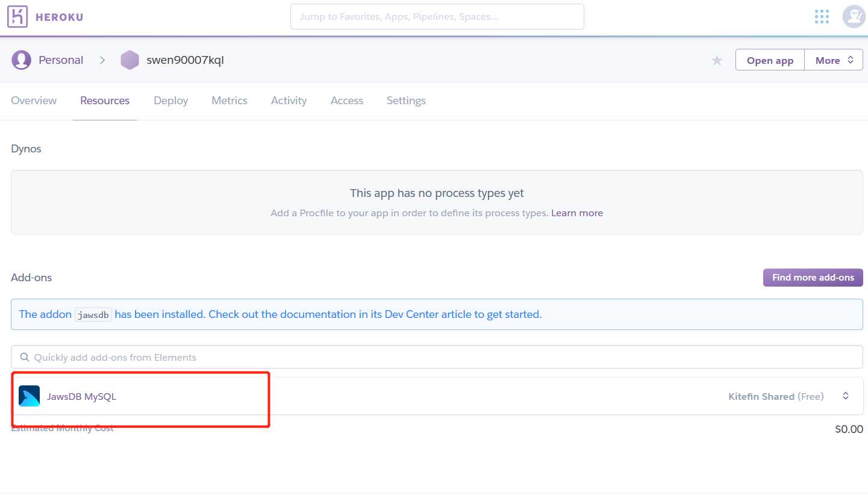View the Activity tab
Screen dimensions: 868x495
click(x=289, y=101)
